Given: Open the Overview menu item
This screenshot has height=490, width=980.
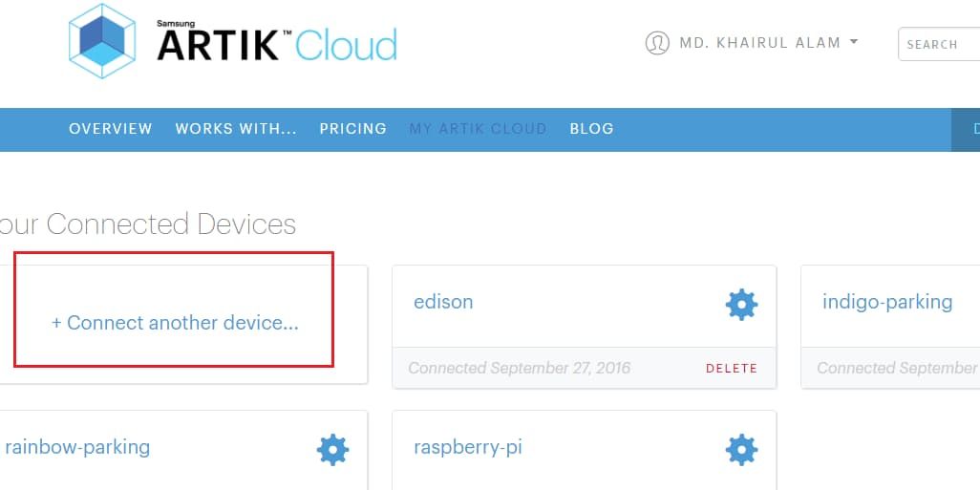Looking at the screenshot, I should click(111, 129).
